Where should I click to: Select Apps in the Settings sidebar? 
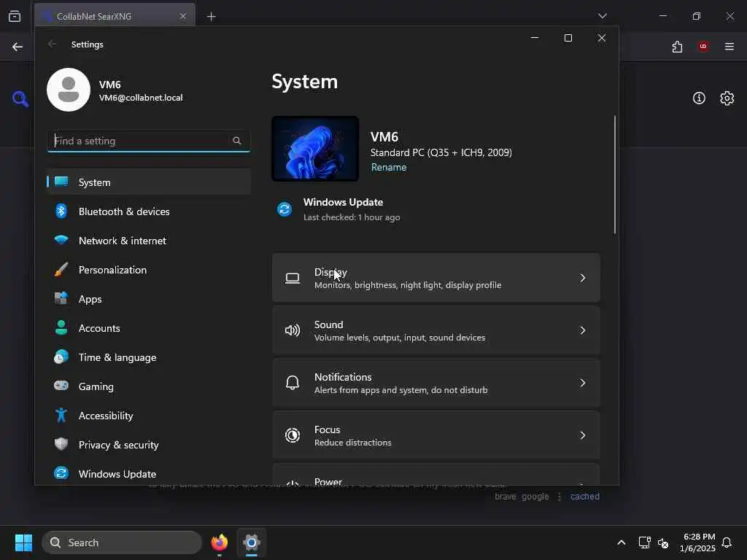pyautogui.click(x=149, y=298)
